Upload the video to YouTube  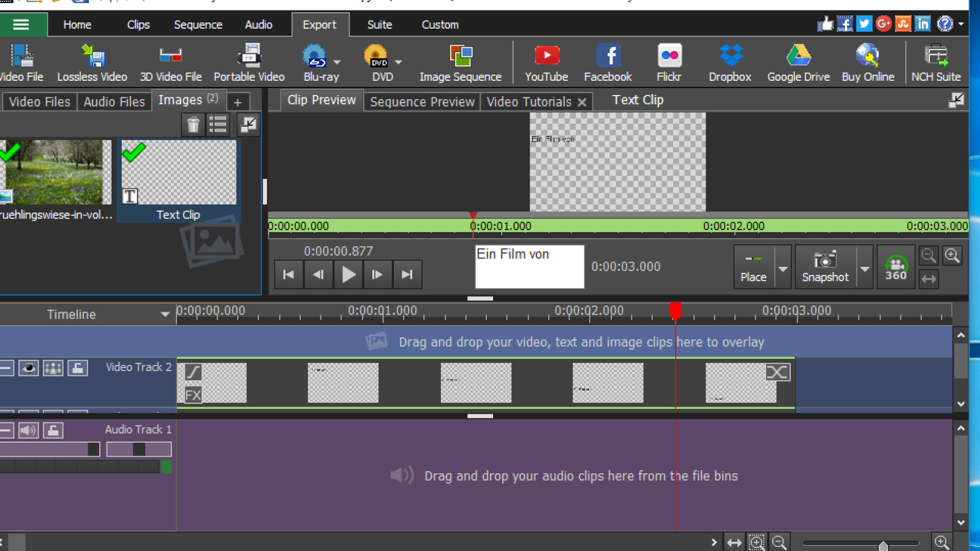546,61
